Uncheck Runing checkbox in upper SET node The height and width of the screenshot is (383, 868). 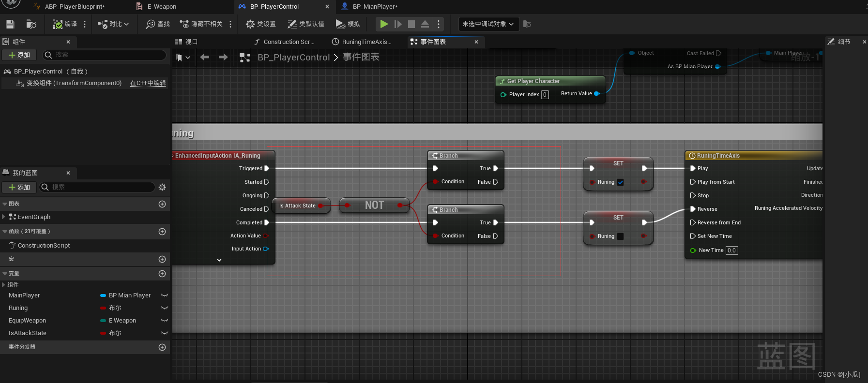click(621, 182)
